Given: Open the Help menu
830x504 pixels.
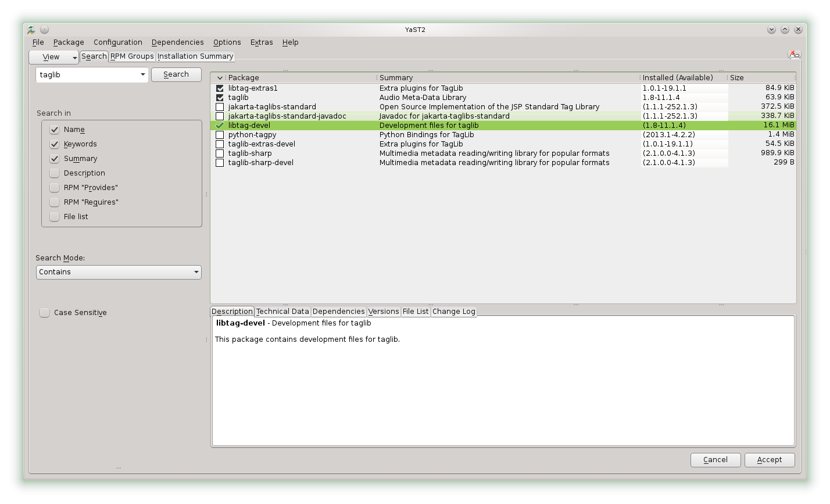Looking at the screenshot, I should [x=291, y=42].
